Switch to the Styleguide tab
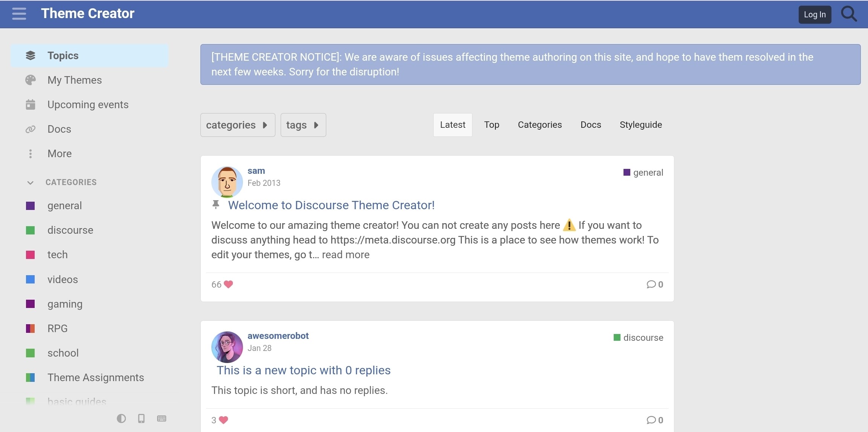This screenshot has width=868, height=432. coord(640,125)
